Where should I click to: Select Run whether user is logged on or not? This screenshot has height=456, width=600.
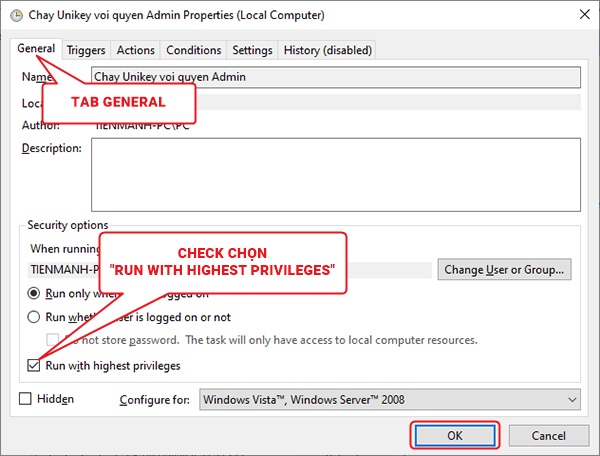[34, 317]
